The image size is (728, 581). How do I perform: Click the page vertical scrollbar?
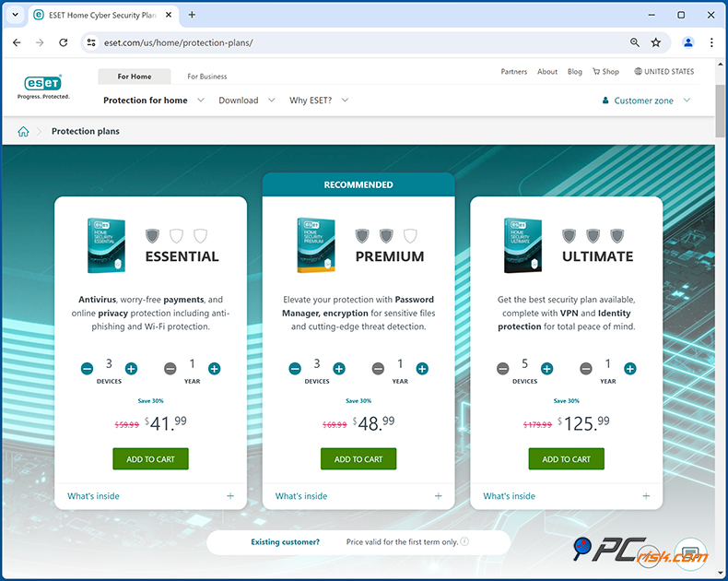point(720,112)
